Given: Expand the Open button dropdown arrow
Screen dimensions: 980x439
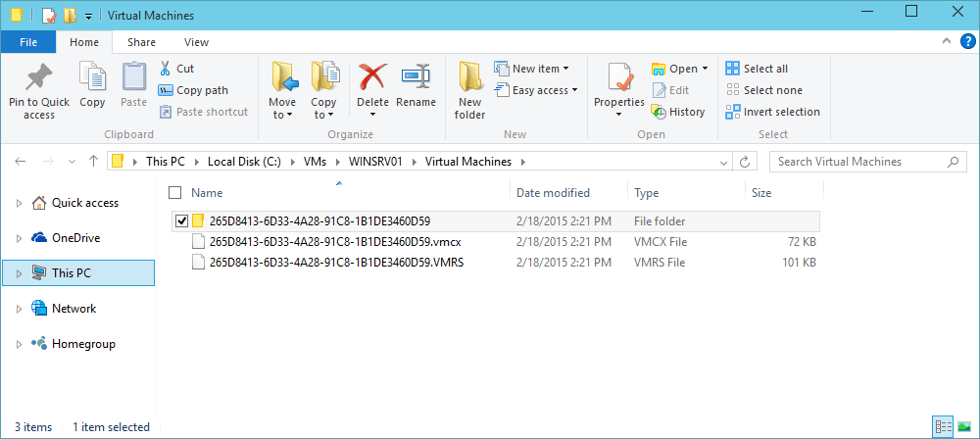Looking at the screenshot, I should tap(705, 69).
